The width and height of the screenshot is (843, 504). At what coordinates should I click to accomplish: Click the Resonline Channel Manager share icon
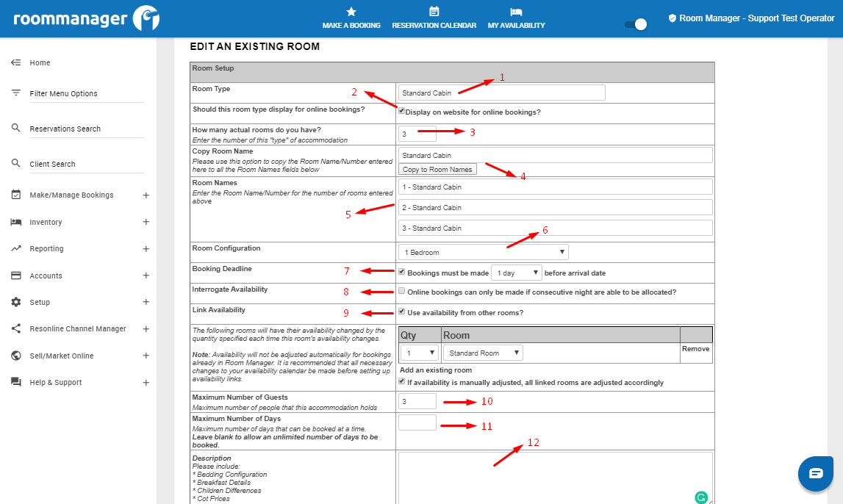click(16, 328)
